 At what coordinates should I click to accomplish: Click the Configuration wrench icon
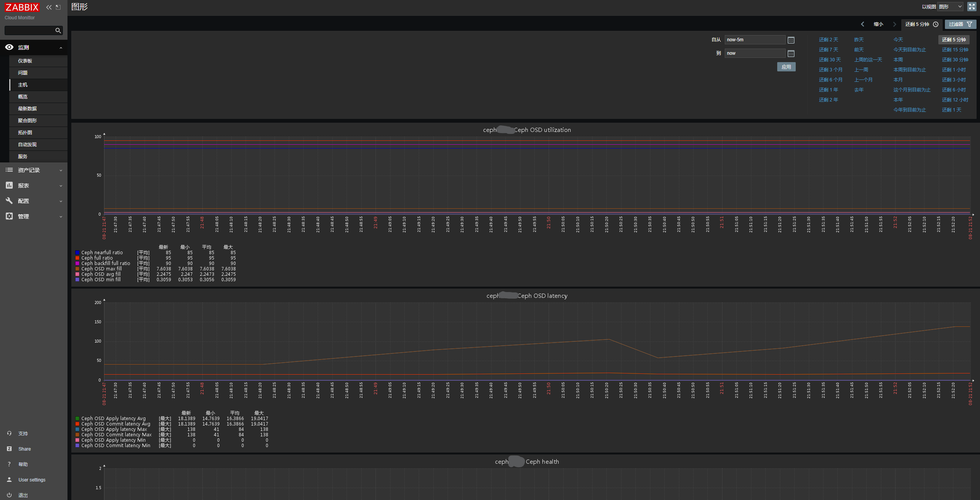(9, 201)
